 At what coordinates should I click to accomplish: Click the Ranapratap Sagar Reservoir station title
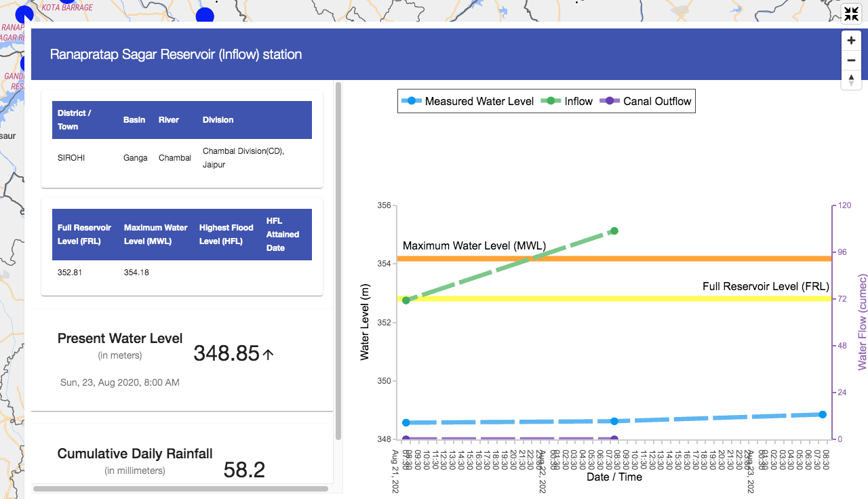point(176,54)
